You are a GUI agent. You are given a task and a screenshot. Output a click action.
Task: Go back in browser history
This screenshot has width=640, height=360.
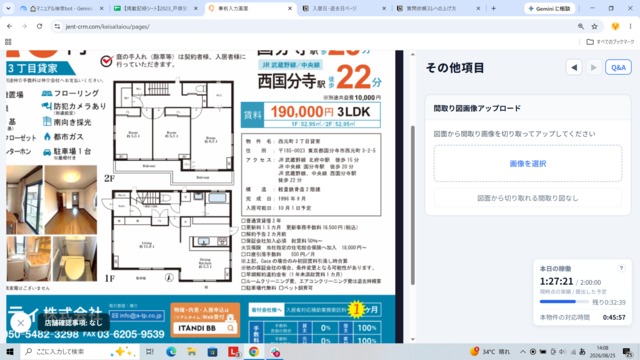click(x=9, y=26)
